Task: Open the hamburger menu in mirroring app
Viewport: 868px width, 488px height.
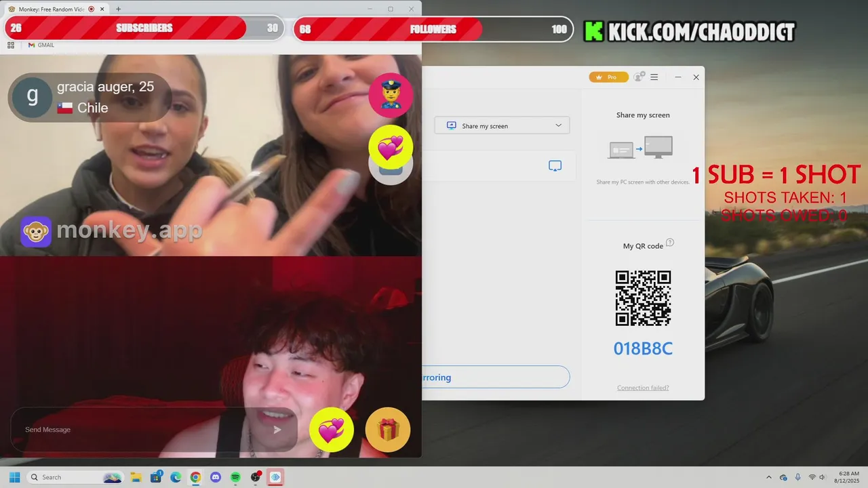Action: 654,77
